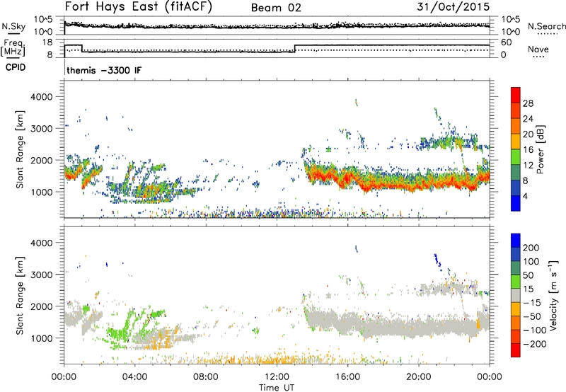The image size is (566, 392).
Task: Click the '20:00' time axis label
Action: 418,377
